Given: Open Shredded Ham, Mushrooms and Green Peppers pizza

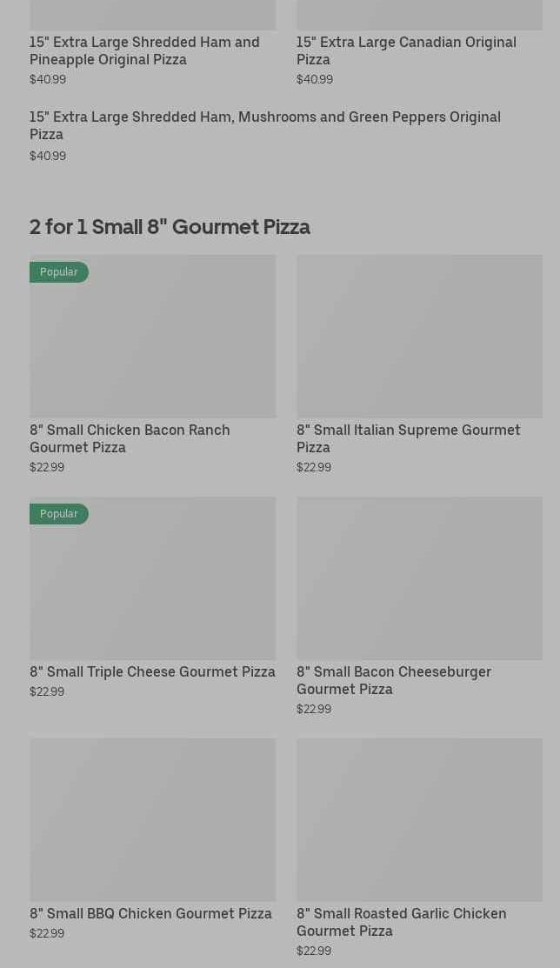Looking at the screenshot, I should (265, 125).
